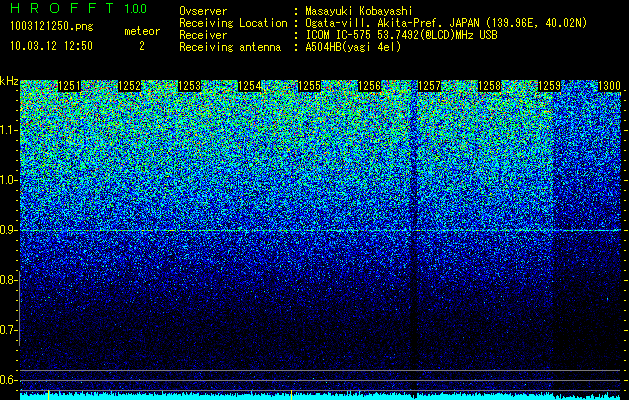
Task: Click the 1254 time marker
Action: pyautogui.click(x=250, y=86)
